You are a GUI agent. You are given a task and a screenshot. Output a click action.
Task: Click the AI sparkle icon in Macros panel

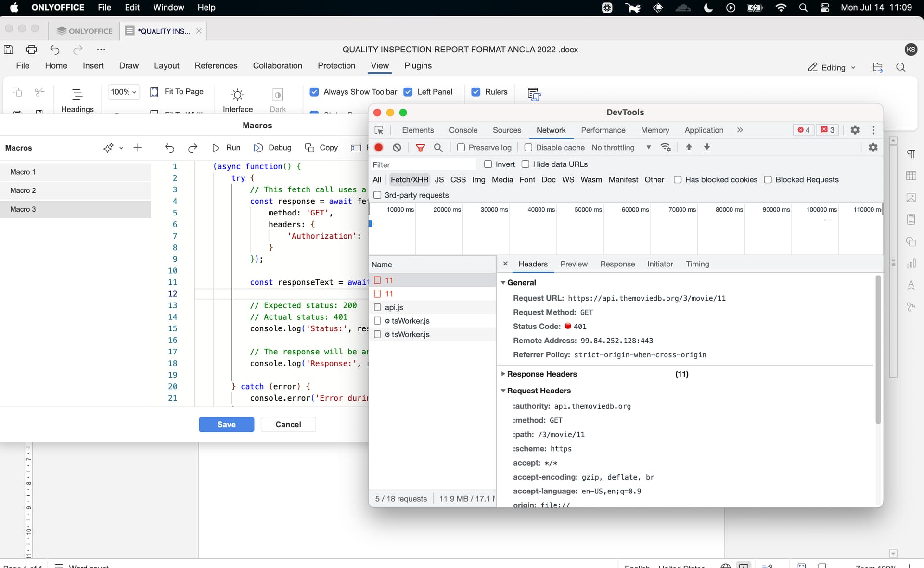[x=108, y=148]
